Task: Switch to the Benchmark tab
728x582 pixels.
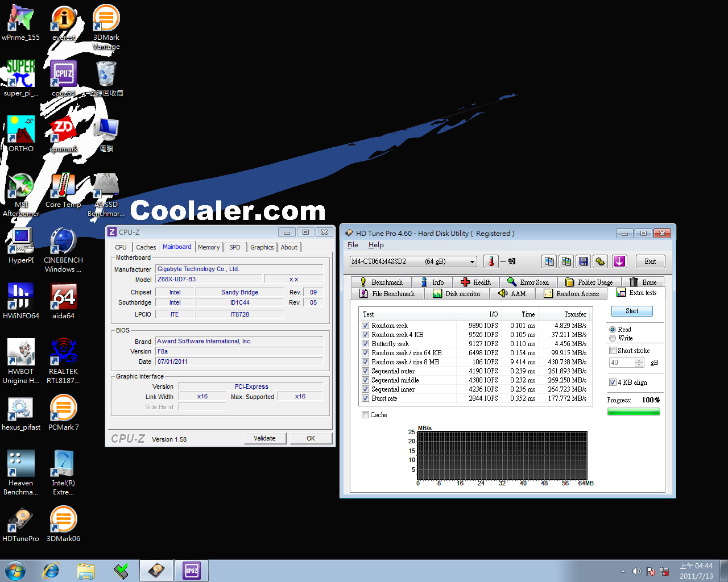Action: click(x=381, y=282)
